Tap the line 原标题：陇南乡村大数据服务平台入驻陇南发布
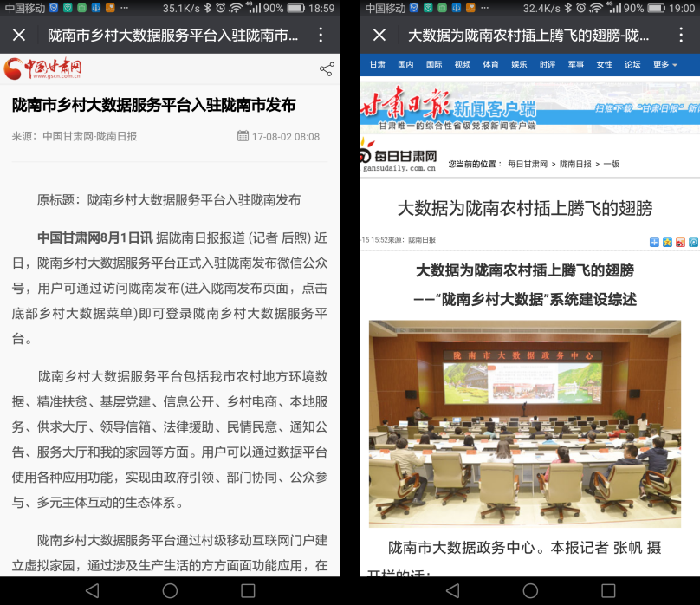700x605 pixels. click(x=169, y=199)
